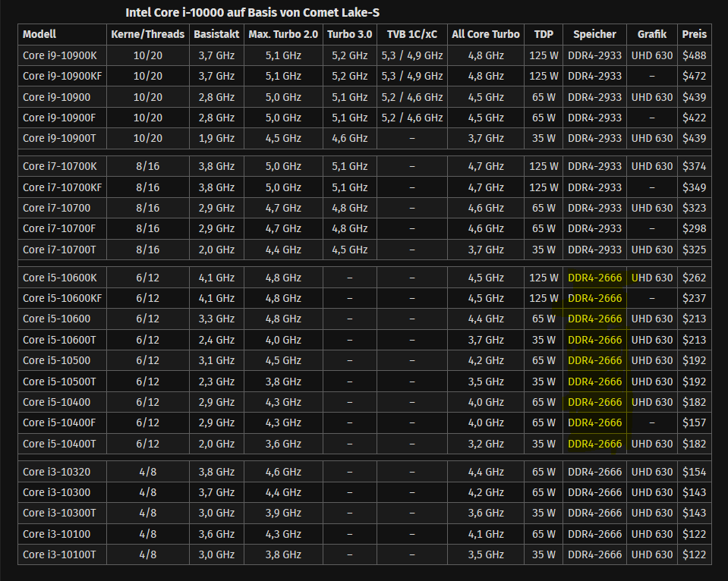Click the 'TDP' column header

pyautogui.click(x=544, y=34)
